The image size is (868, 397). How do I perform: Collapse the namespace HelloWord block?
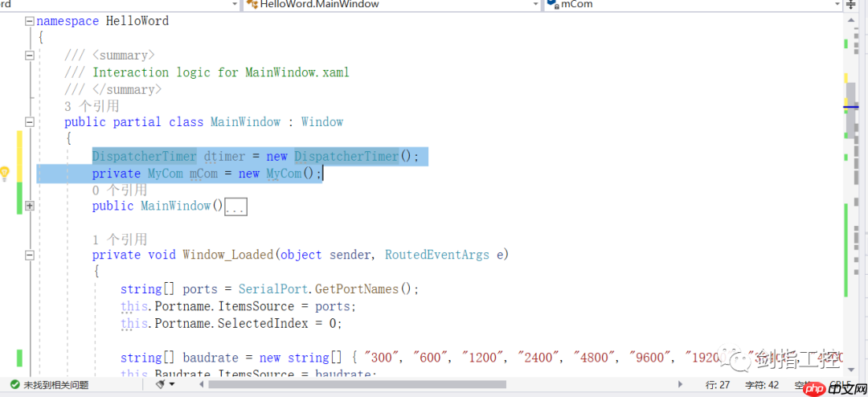point(30,22)
